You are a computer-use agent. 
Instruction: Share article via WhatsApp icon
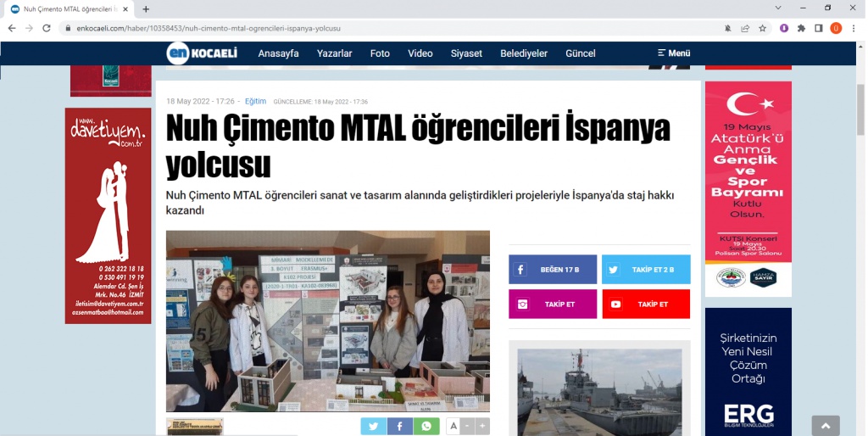tap(426, 426)
